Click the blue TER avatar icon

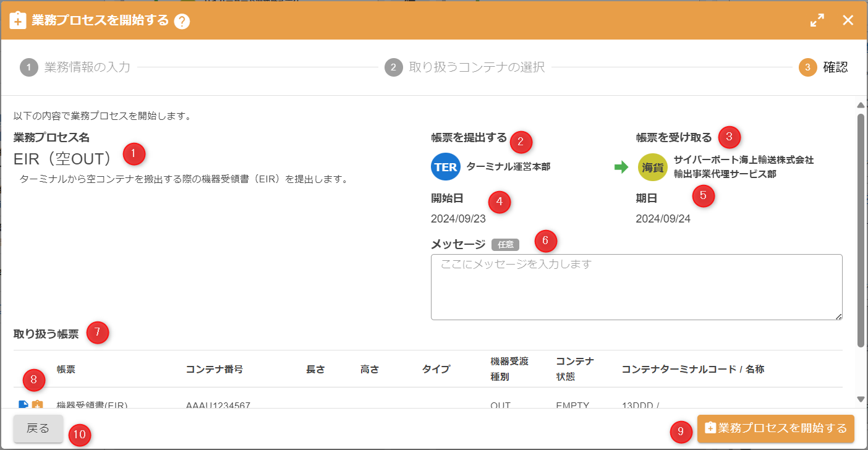pos(446,167)
